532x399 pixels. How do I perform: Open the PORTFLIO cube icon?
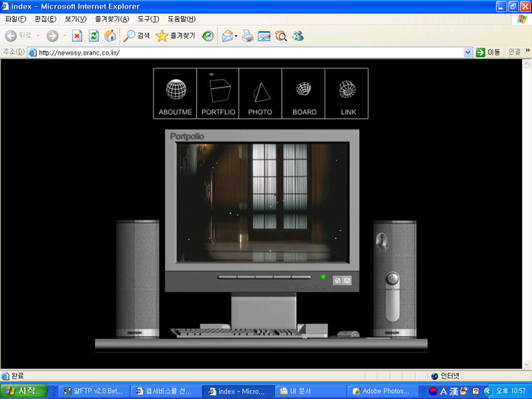click(x=218, y=90)
